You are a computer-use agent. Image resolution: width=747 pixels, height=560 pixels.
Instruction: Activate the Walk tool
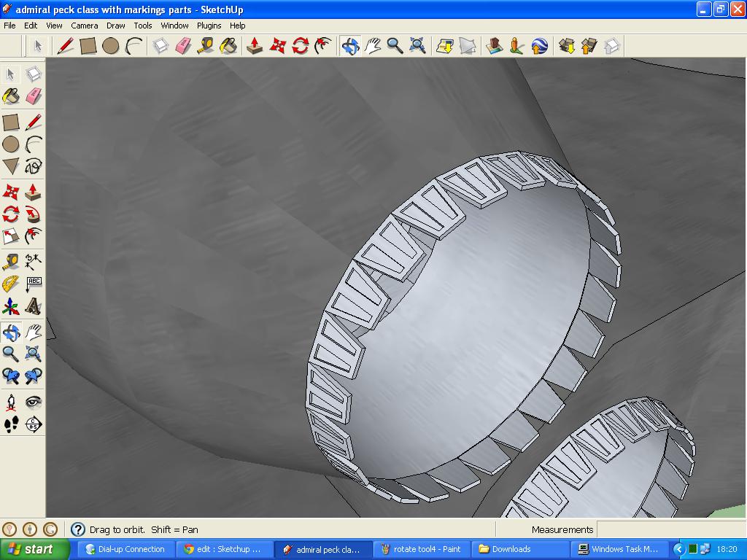pyautogui.click(x=11, y=425)
